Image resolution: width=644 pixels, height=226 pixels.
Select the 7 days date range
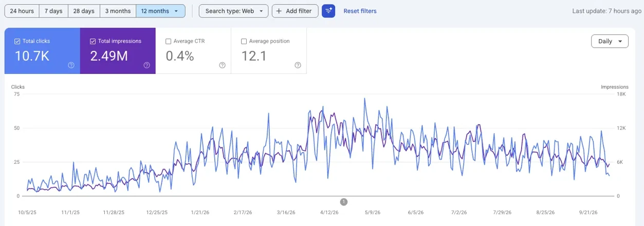pyautogui.click(x=53, y=11)
